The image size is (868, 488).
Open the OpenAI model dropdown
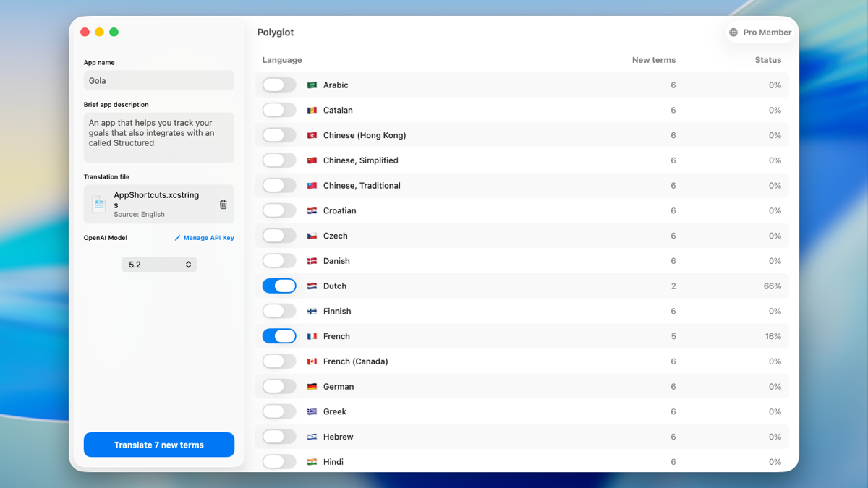pos(158,264)
